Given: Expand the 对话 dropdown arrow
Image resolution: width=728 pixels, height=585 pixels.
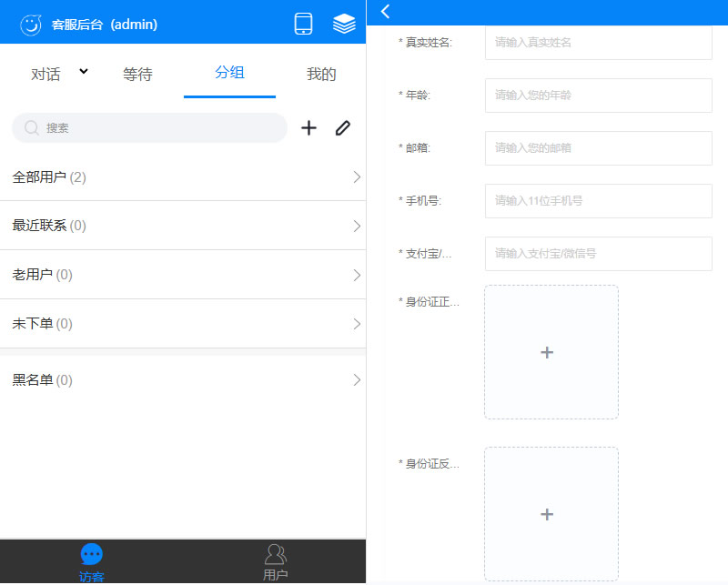Looking at the screenshot, I should pos(84,72).
